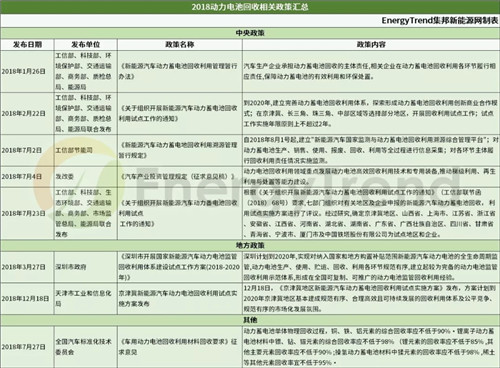The height and width of the screenshot is (368, 500).
Task: Click the table title 2018动力电池回收相关政策汇总
Action: click(x=250, y=7)
